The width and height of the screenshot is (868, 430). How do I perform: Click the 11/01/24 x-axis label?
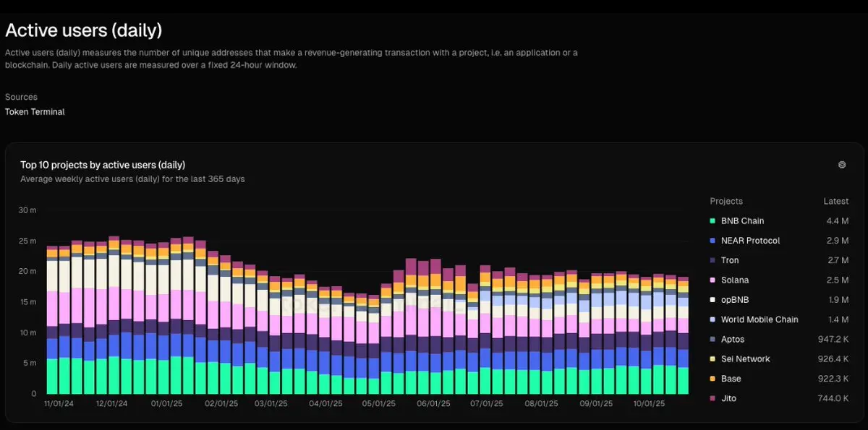(59, 404)
